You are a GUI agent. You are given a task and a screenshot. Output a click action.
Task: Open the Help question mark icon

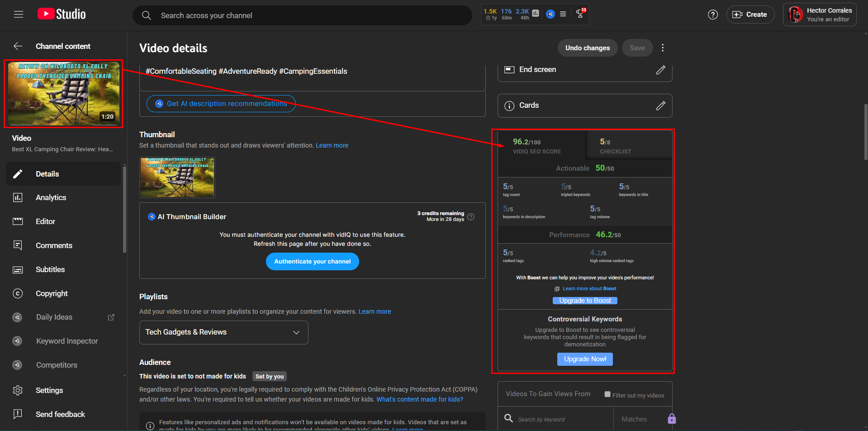[713, 14]
